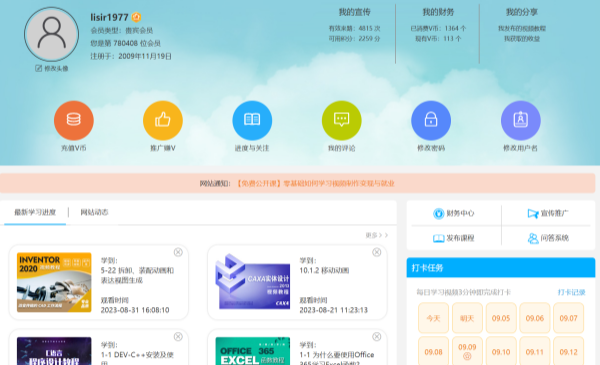Remove the Office 365 Excel course card
The width and height of the screenshot is (600, 365).
[377, 337]
